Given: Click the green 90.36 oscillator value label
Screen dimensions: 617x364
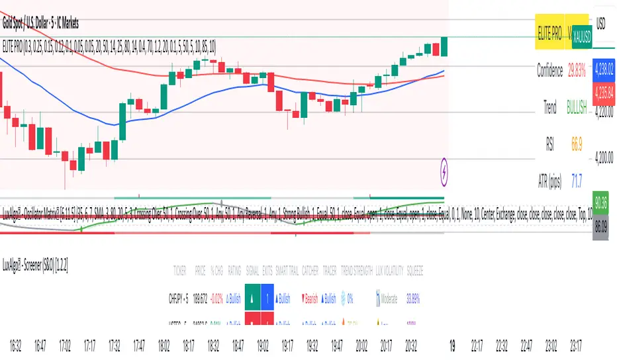Looking at the screenshot, I should point(600,203).
